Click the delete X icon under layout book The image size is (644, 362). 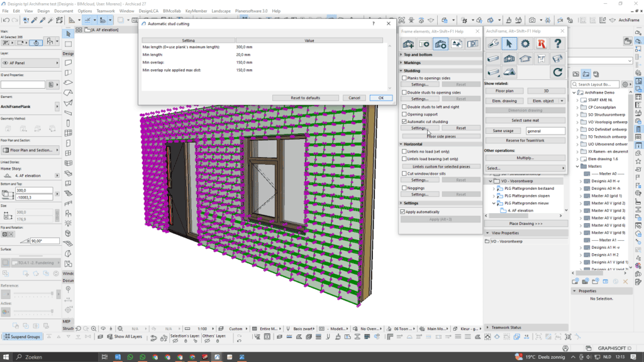626,282
